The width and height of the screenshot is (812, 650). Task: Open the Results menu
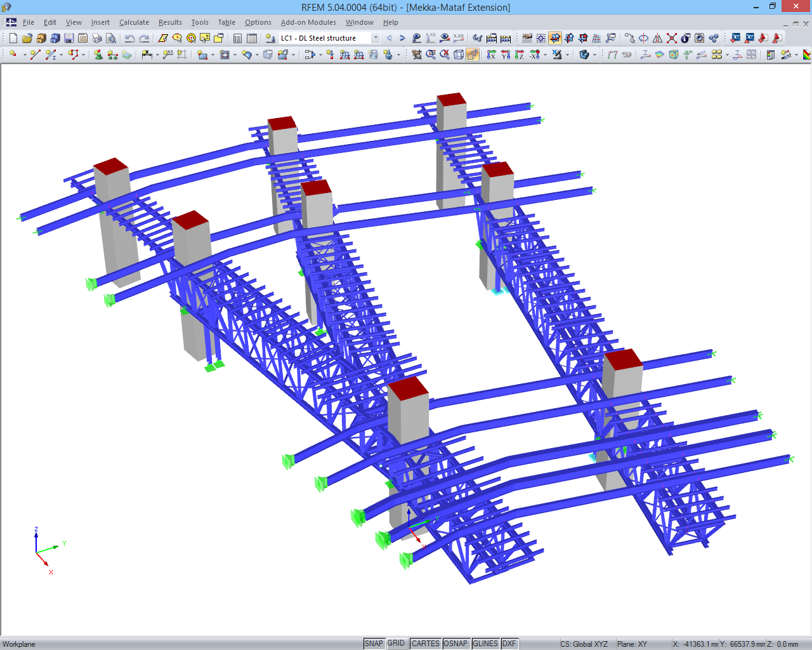(170, 22)
